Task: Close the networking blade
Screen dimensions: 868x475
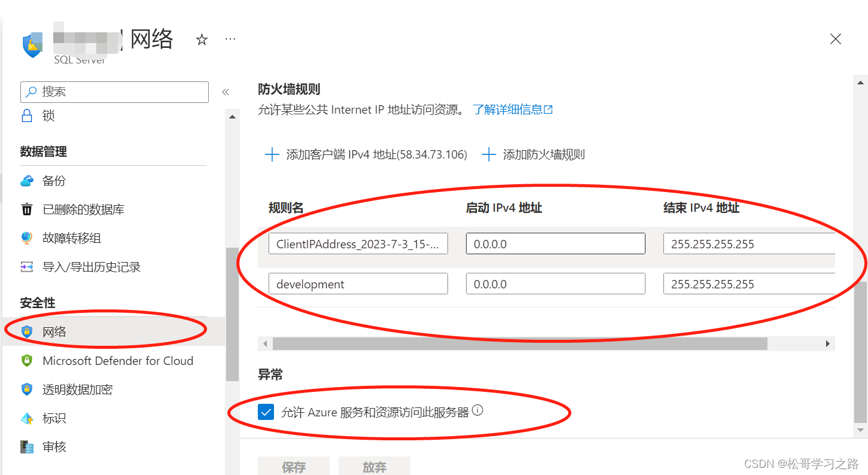Action: [x=836, y=39]
